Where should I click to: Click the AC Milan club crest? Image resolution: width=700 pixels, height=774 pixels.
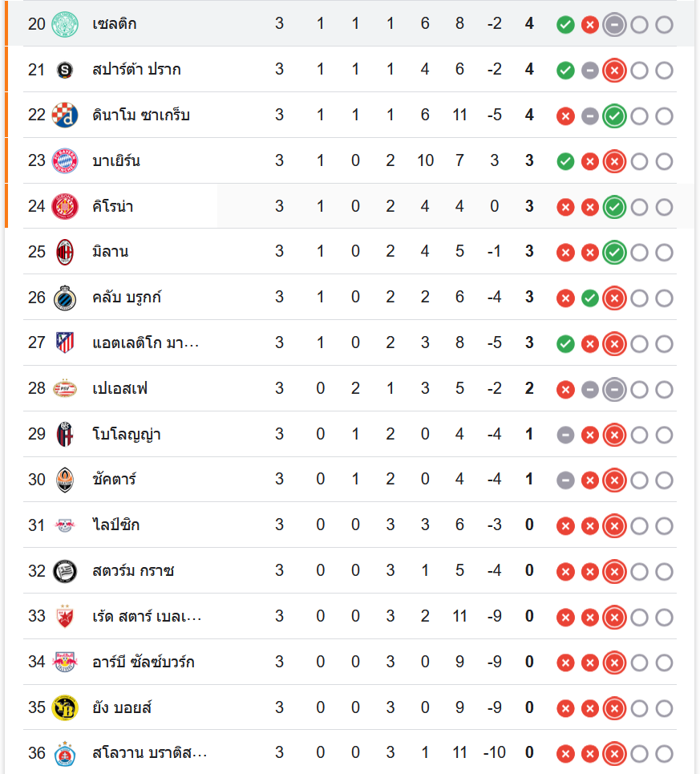[65, 253]
